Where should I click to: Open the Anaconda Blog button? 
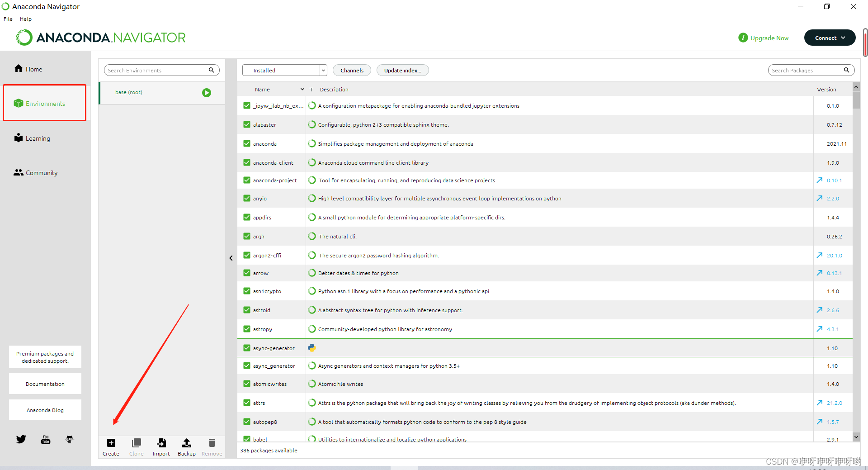45,410
